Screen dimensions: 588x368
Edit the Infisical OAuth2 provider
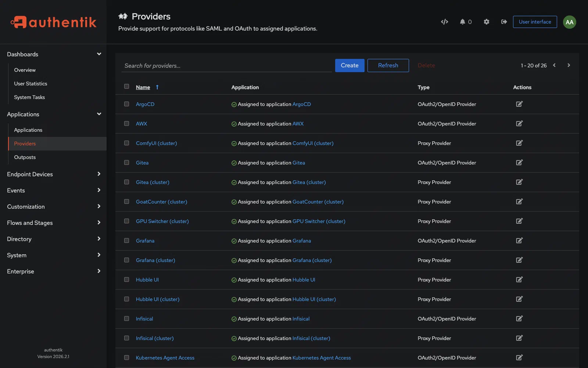(x=519, y=319)
